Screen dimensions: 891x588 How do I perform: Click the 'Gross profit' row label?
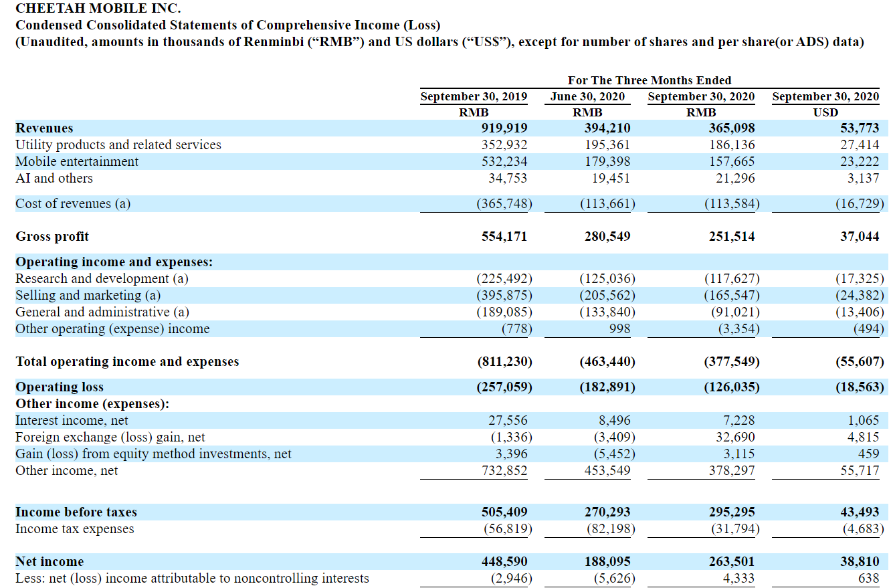52,236
